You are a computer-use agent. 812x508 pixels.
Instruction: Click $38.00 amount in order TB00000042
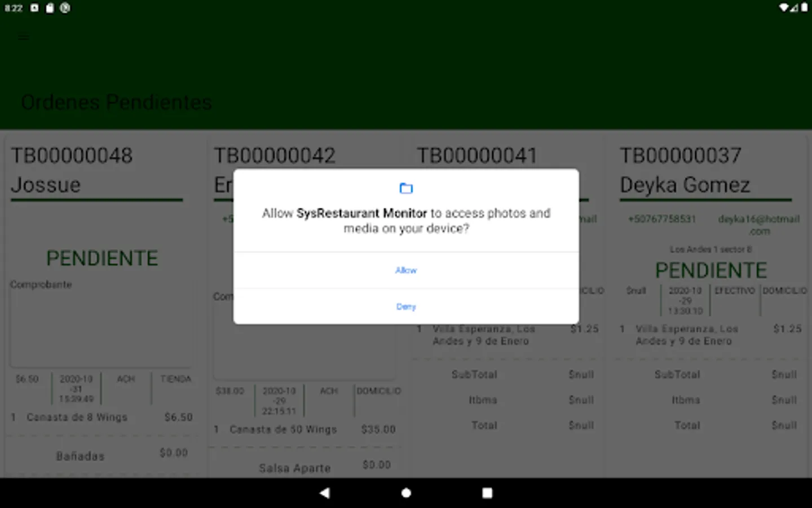230,391
